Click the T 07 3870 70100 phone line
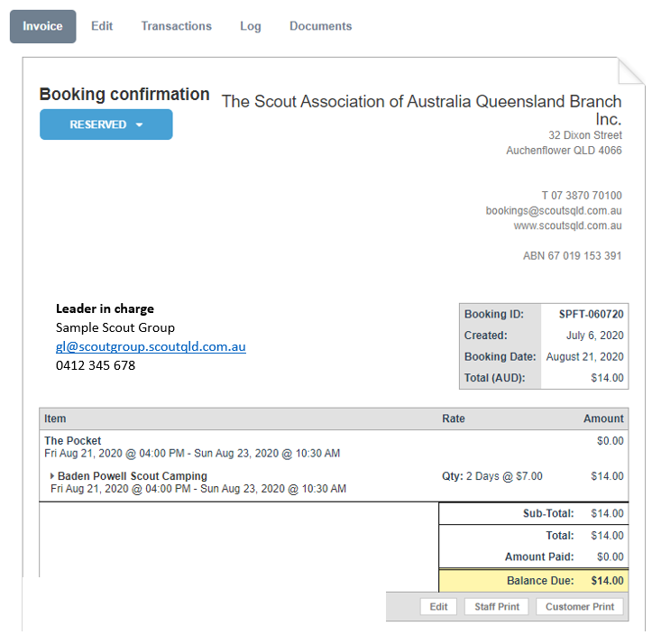This screenshot has width=652, height=644. pos(582,195)
